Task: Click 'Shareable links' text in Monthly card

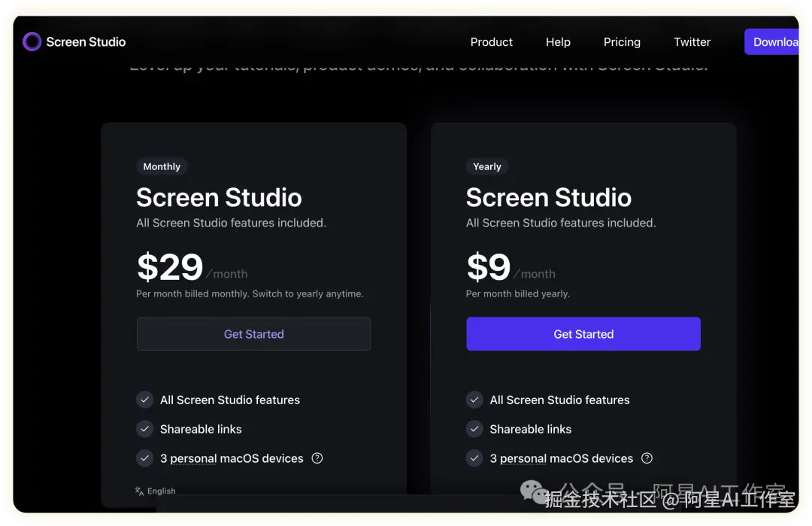Action: [201, 429]
